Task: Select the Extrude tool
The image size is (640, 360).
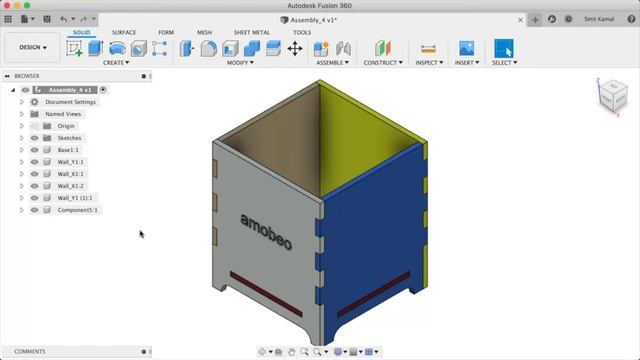Action: pos(95,48)
